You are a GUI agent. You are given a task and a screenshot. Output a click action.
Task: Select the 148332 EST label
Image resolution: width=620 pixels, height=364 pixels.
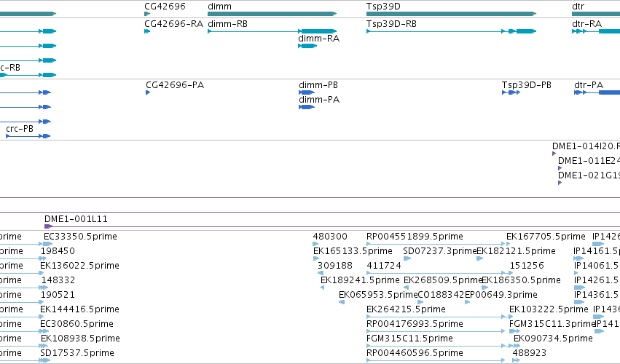[x=58, y=280]
